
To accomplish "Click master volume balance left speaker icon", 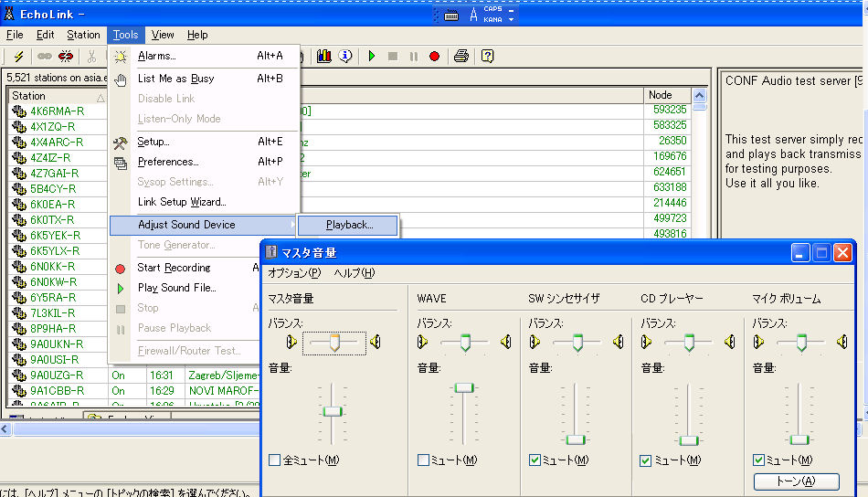I will (x=291, y=342).
